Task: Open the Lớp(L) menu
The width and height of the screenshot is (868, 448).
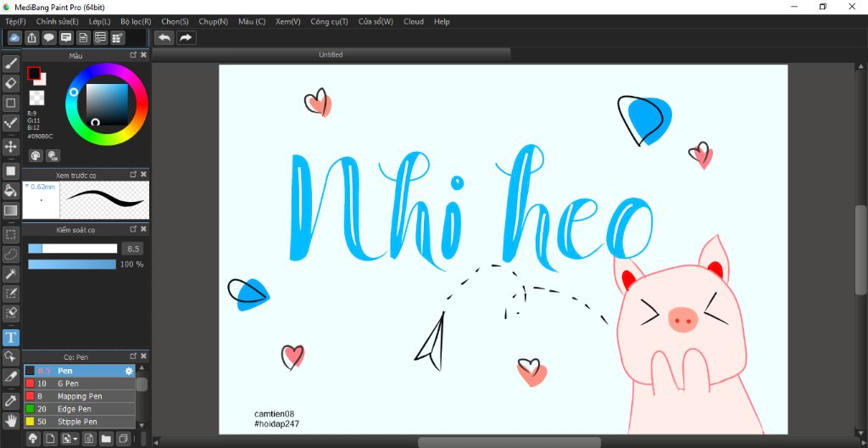Action: (100, 21)
